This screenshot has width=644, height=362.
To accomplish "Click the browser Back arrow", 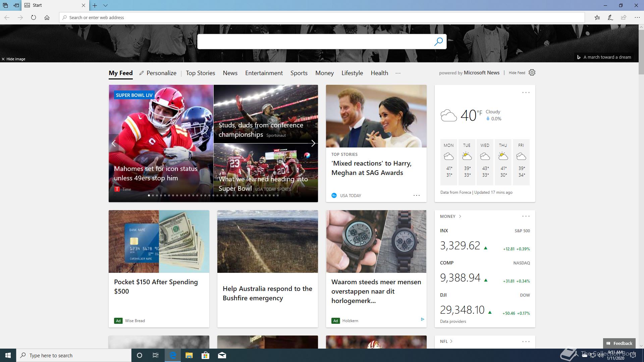I will 7,17.
